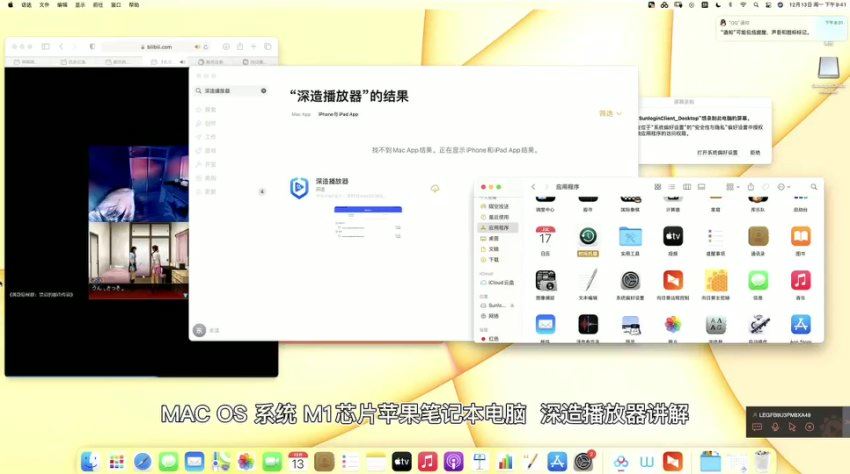
Task: Open the 文件 menu in menu bar
Action: pos(44,4)
